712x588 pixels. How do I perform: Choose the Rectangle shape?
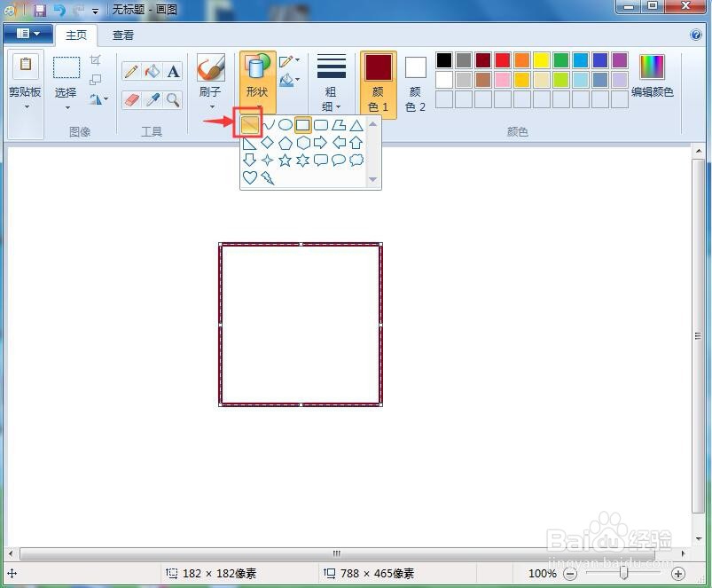[x=303, y=125]
